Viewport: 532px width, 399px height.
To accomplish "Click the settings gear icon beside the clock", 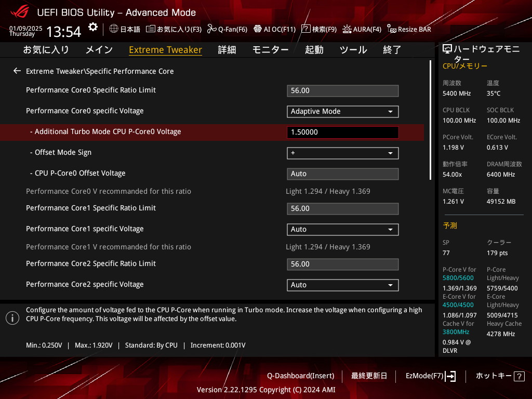I will click(x=93, y=27).
